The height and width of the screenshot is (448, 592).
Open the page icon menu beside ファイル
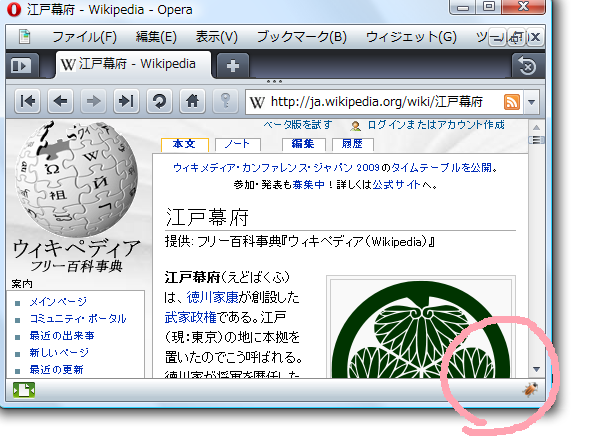[25, 37]
